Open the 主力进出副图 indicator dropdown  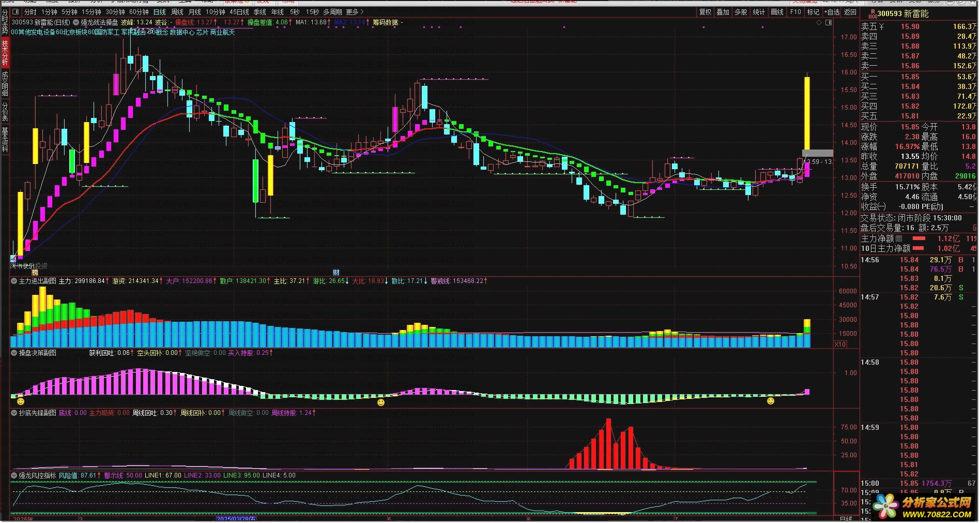pyautogui.click(x=14, y=281)
